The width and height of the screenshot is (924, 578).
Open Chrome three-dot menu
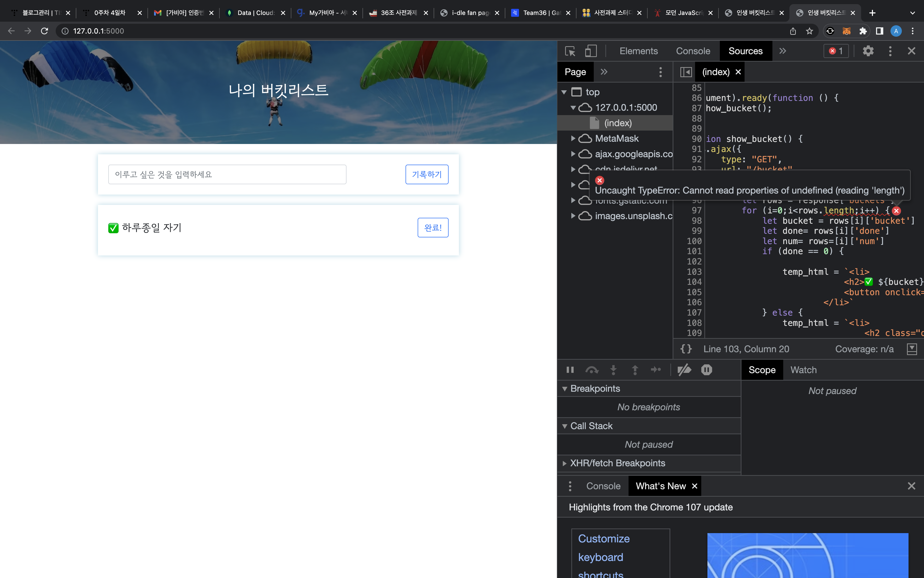pyautogui.click(x=913, y=31)
